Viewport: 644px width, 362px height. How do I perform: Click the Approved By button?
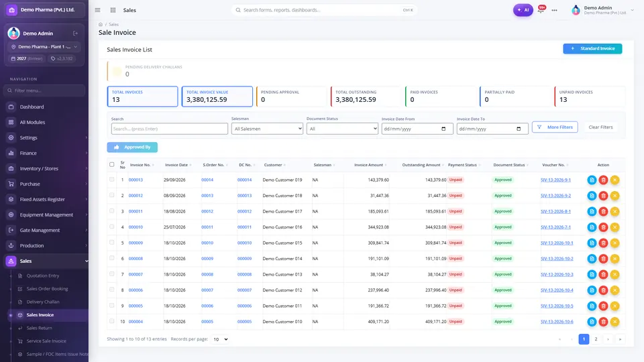tap(132, 147)
